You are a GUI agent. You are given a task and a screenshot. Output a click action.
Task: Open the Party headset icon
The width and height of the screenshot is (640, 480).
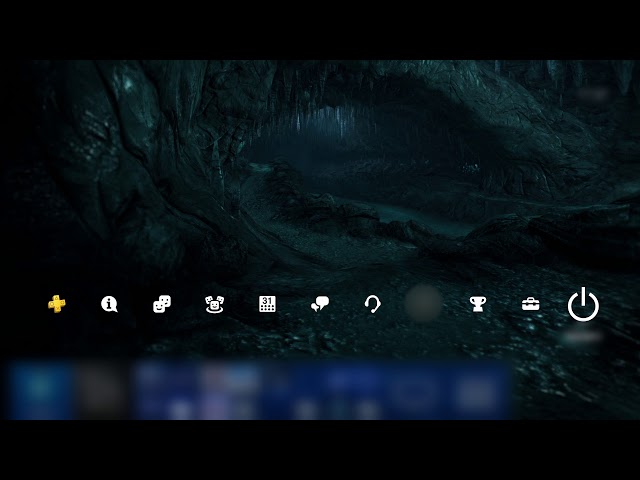click(372, 304)
